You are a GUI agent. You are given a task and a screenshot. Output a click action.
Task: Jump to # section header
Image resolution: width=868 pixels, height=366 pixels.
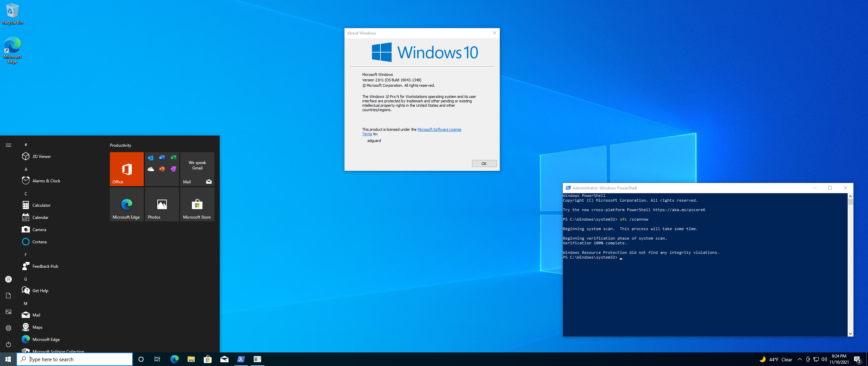tap(26, 145)
